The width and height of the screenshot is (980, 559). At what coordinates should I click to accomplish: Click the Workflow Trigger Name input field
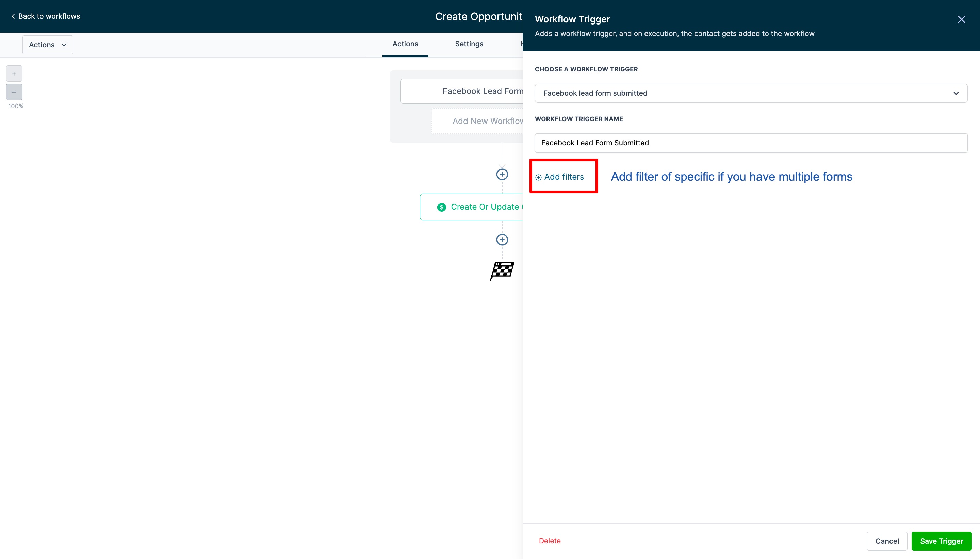pos(751,143)
